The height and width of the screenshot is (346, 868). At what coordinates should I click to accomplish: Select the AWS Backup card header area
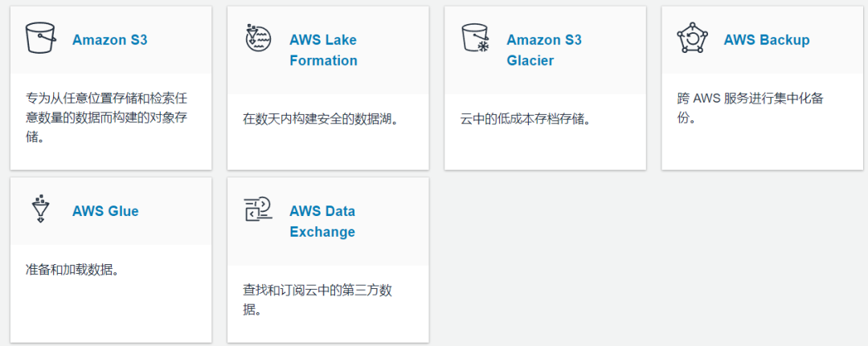pos(836,40)
